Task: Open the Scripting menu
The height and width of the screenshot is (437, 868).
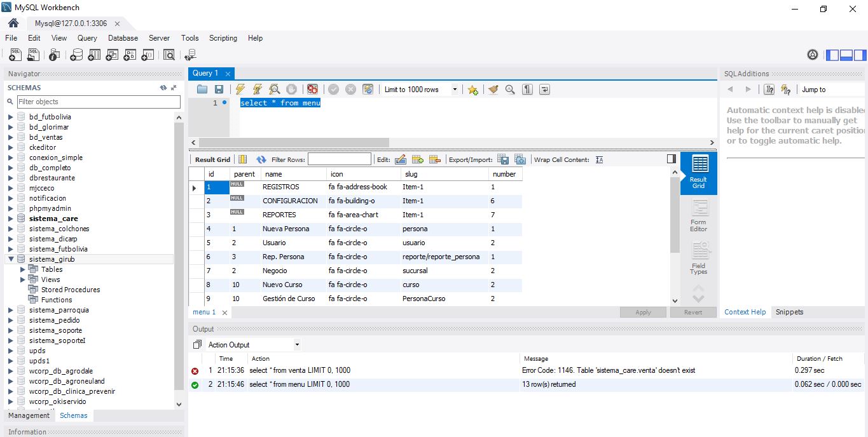Action: point(223,38)
